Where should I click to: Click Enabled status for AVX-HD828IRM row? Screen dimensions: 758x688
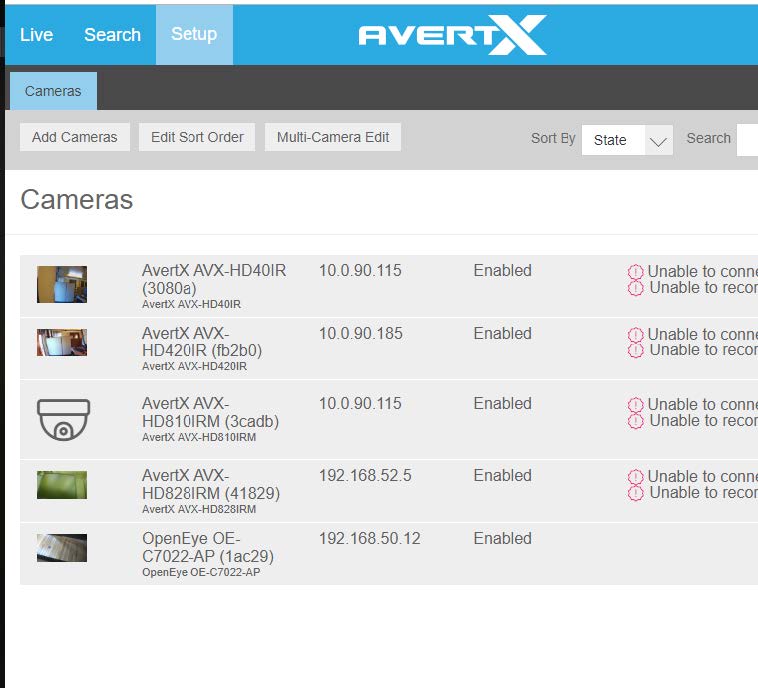(x=503, y=475)
